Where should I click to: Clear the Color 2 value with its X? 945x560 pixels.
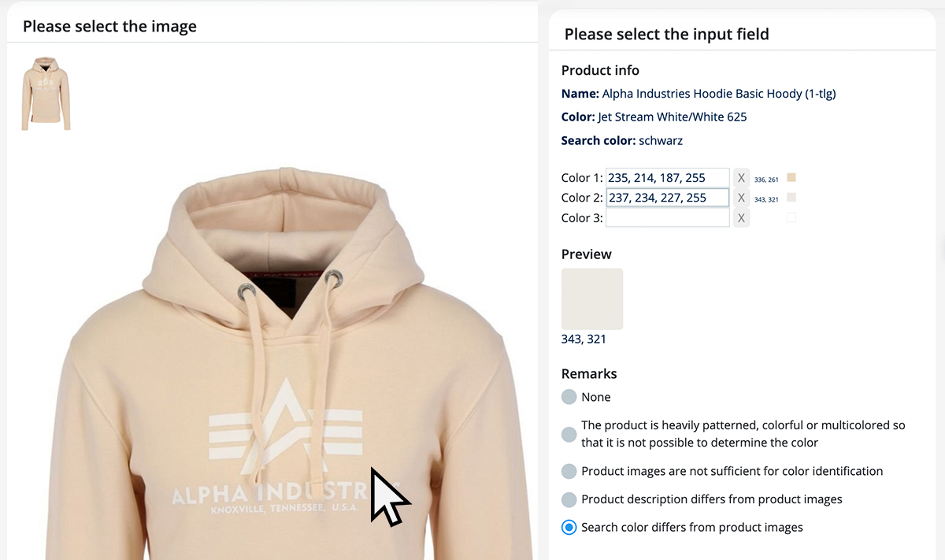(x=741, y=198)
